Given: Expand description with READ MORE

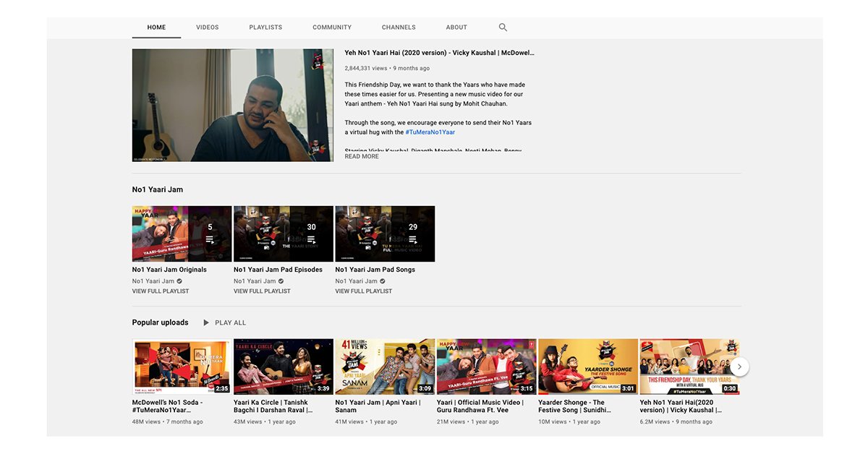Looking at the screenshot, I should pyautogui.click(x=362, y=157).
